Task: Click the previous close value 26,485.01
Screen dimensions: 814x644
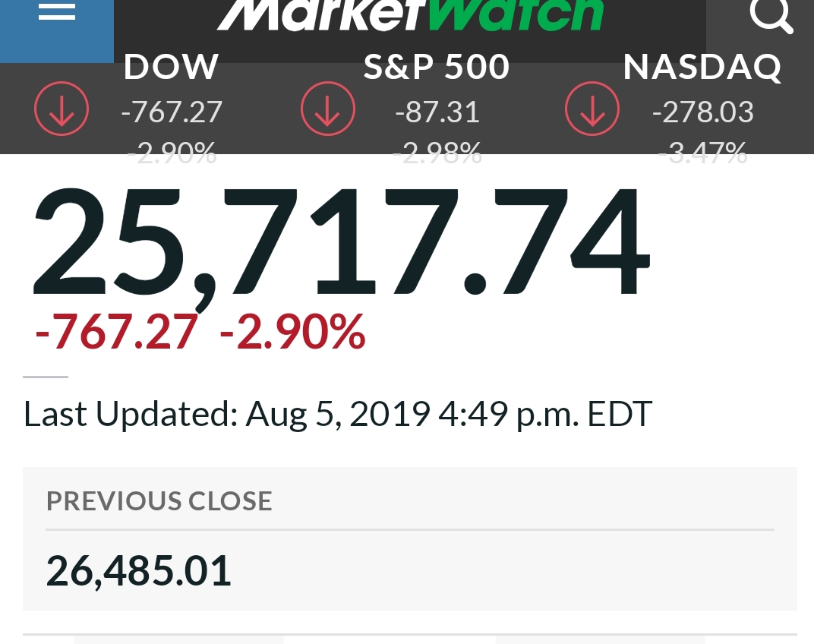Action: coord(139,571)
